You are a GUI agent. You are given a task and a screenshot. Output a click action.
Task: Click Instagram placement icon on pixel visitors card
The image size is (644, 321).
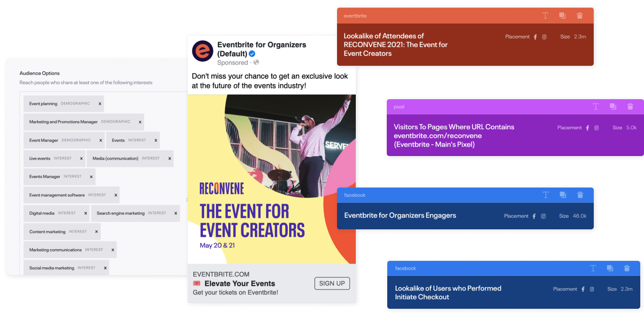[x=597, y=128]
